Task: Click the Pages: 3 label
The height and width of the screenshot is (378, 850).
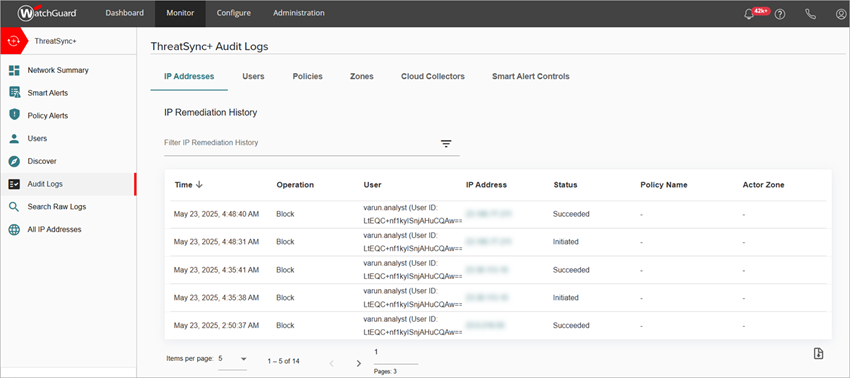Action: pyautogui.click(x=385, y=372)
